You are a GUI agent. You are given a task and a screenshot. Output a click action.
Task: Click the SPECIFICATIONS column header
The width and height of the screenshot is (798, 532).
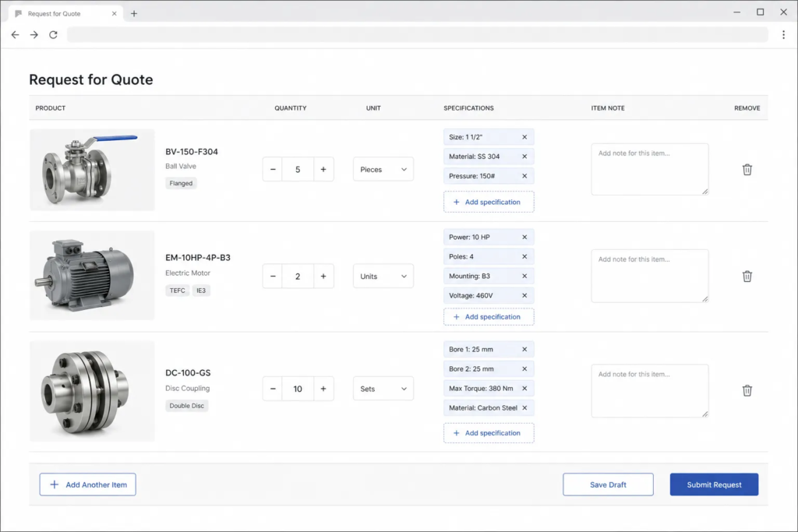click(468, 107)
